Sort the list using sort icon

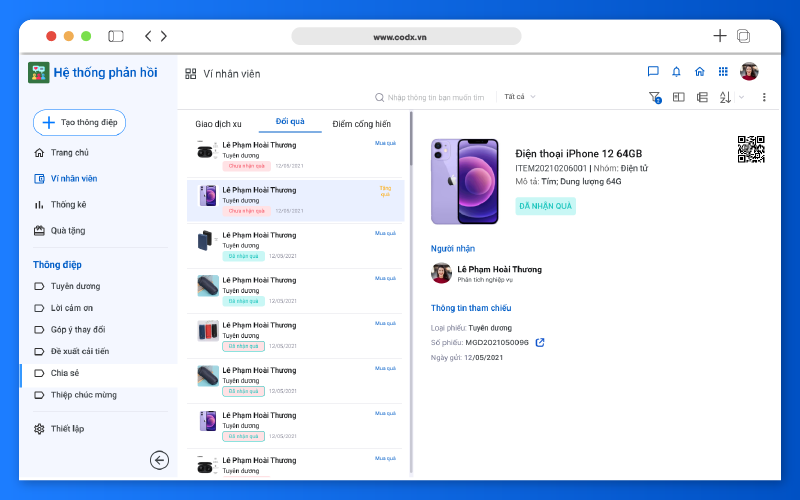(x=725, y=97)
